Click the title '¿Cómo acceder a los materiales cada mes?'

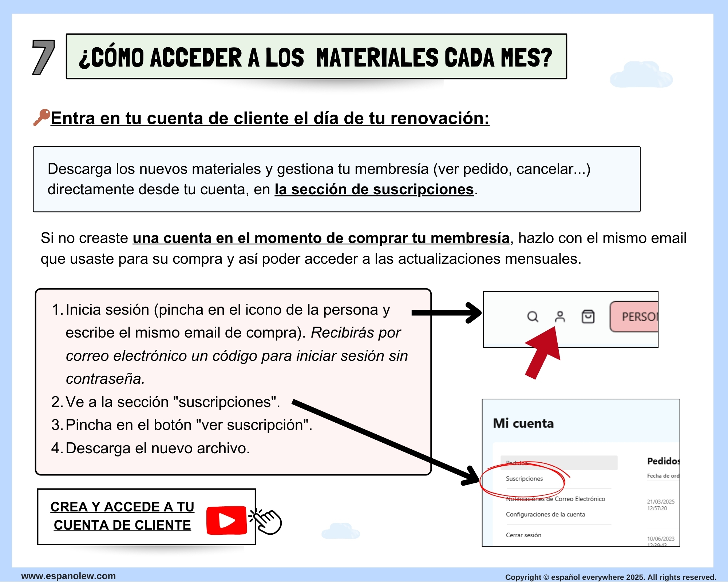point(316,57)
